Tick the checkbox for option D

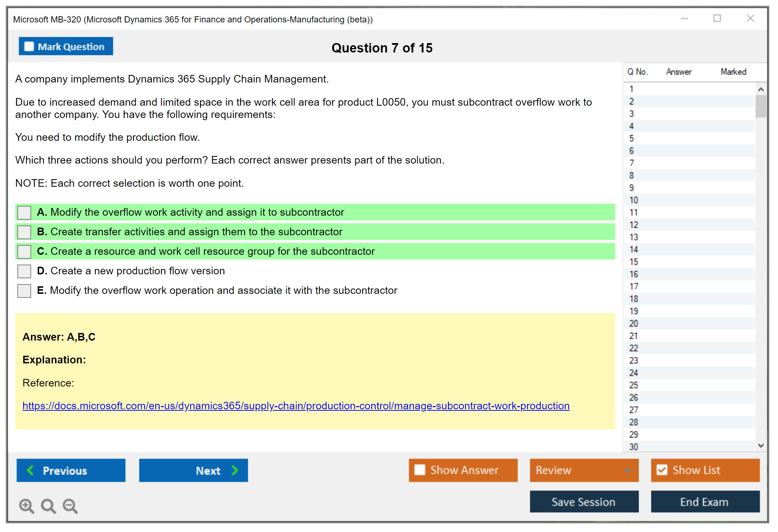click(x=24, y=271)
